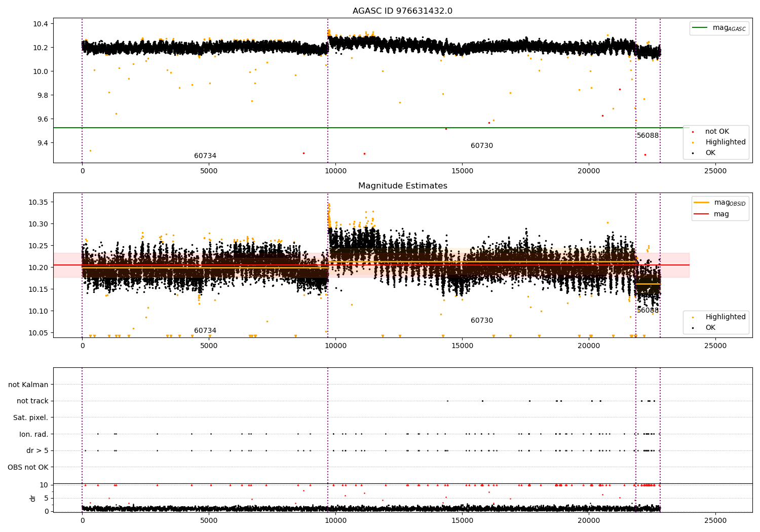
Task: Click observation label 60730 in the top plot
Action: (x=482, y=145)
